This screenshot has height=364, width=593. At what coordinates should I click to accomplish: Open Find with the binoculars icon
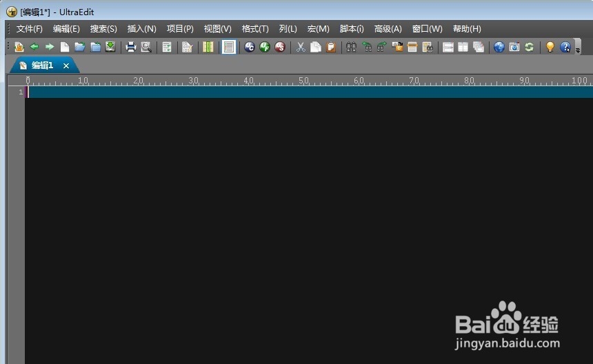pos(352,47)
